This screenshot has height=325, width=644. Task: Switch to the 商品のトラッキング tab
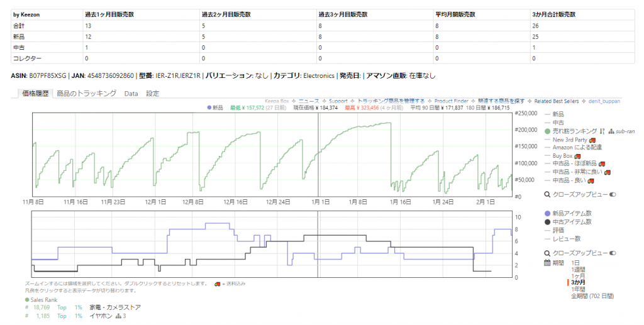(x=86, y=93)
